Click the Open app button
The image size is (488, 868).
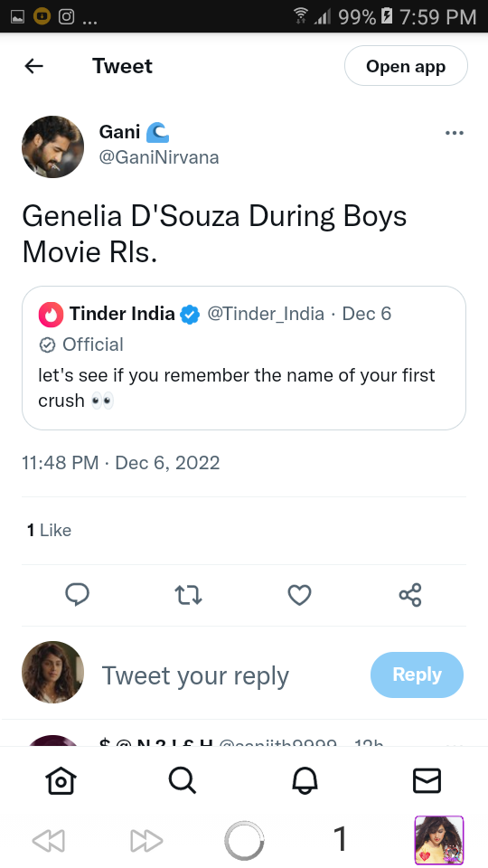pyautogui.click(x=406, y=66)
